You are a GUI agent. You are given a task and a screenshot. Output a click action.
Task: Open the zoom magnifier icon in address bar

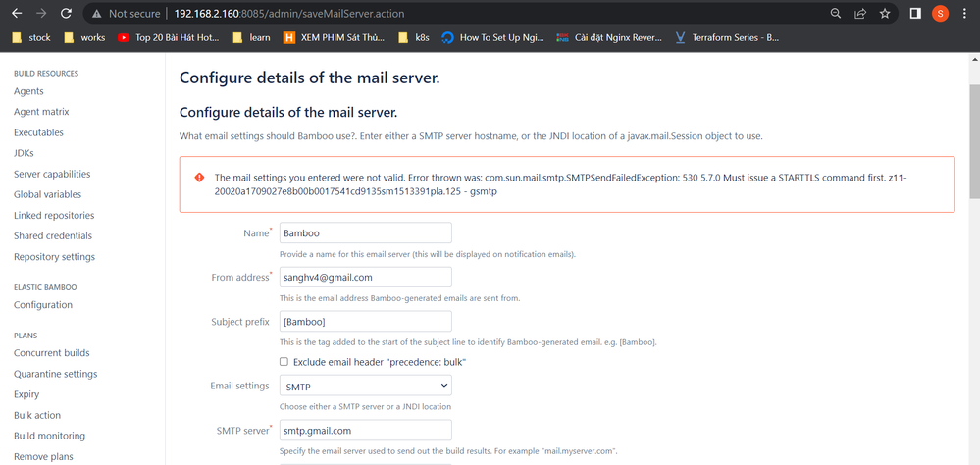pyautogui.click(x=836, y=13)
